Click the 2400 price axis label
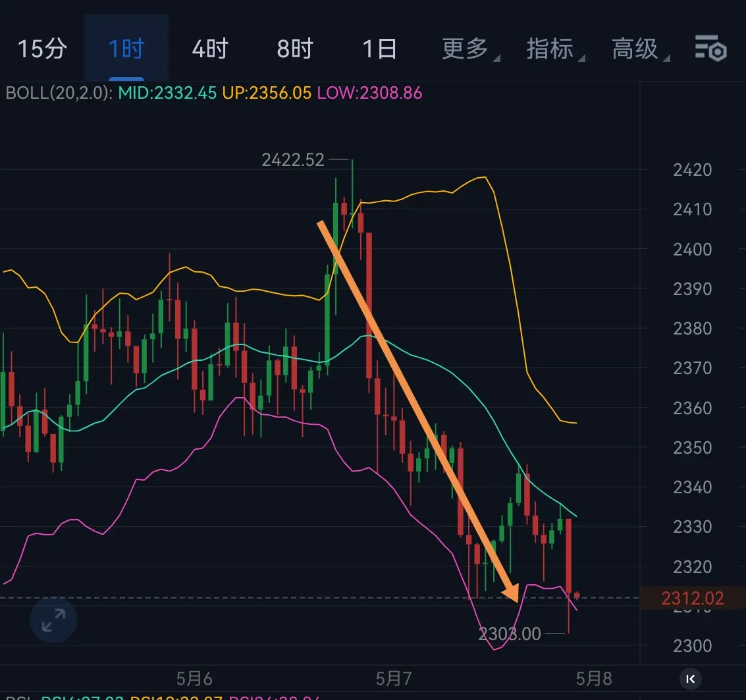The image size is (746, 700). click(693, 250)
